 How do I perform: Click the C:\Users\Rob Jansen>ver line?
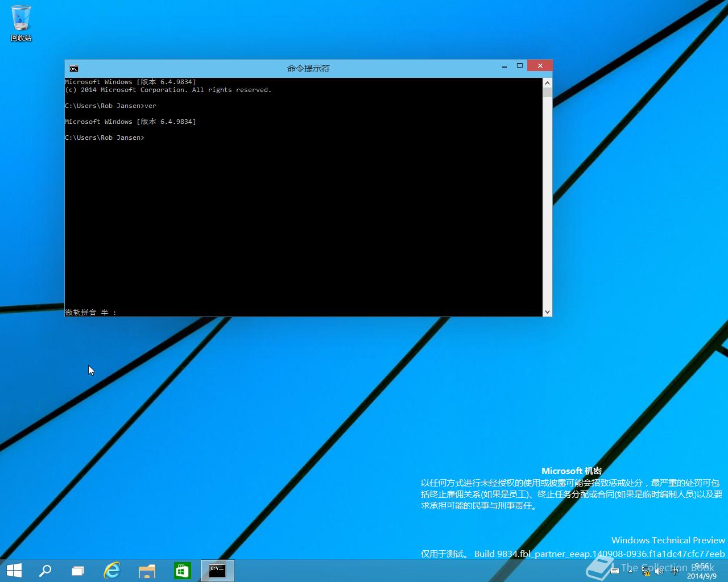(x=110, y=106)
